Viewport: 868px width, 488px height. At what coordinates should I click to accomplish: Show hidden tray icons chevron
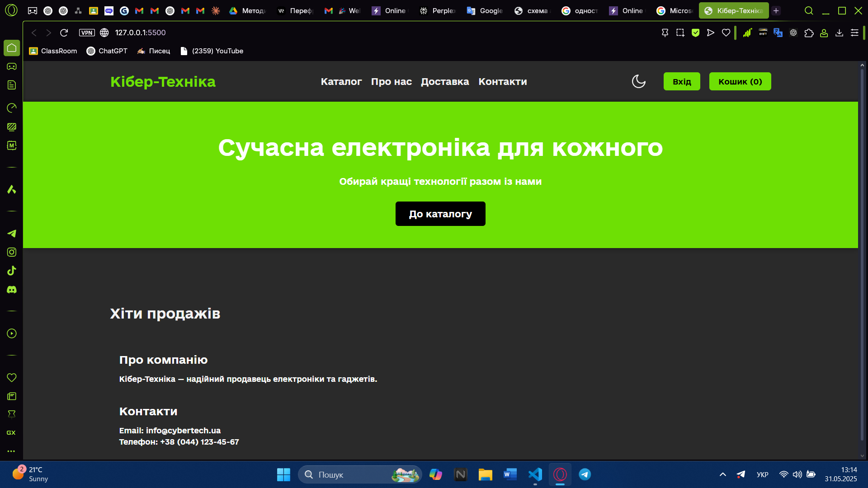722,474
